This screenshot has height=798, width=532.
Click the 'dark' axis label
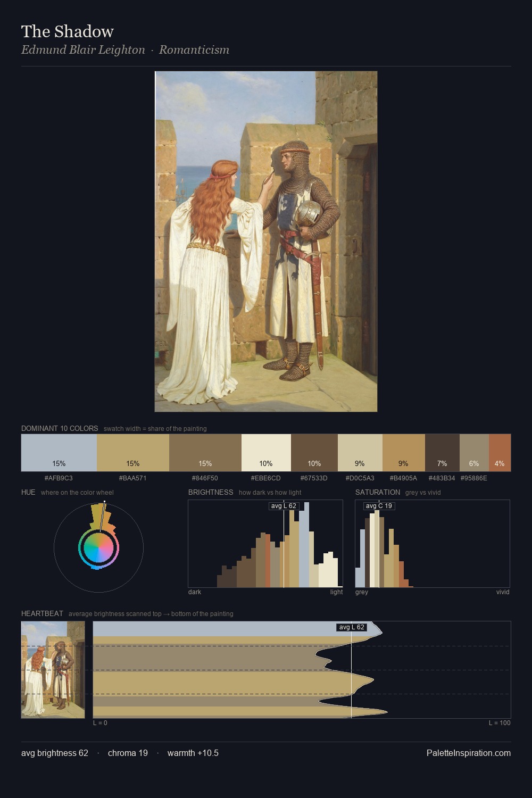pyautogui.click(x=195, y=592)
